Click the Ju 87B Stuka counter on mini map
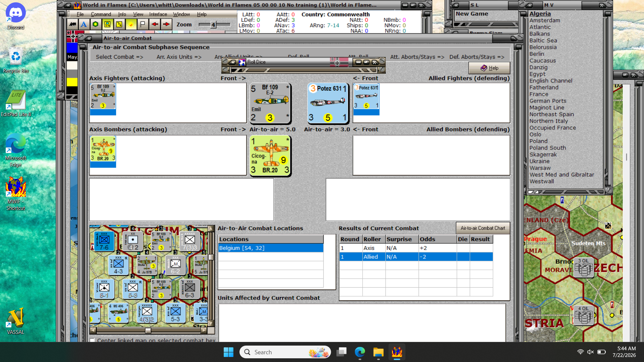 click(x=147, y=265)
